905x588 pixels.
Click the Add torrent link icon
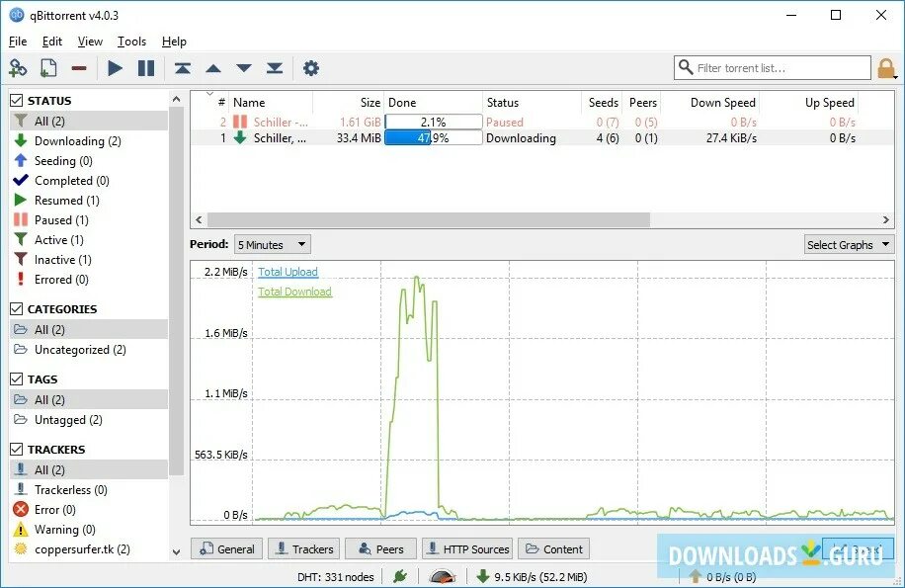(x=18, y=68)
